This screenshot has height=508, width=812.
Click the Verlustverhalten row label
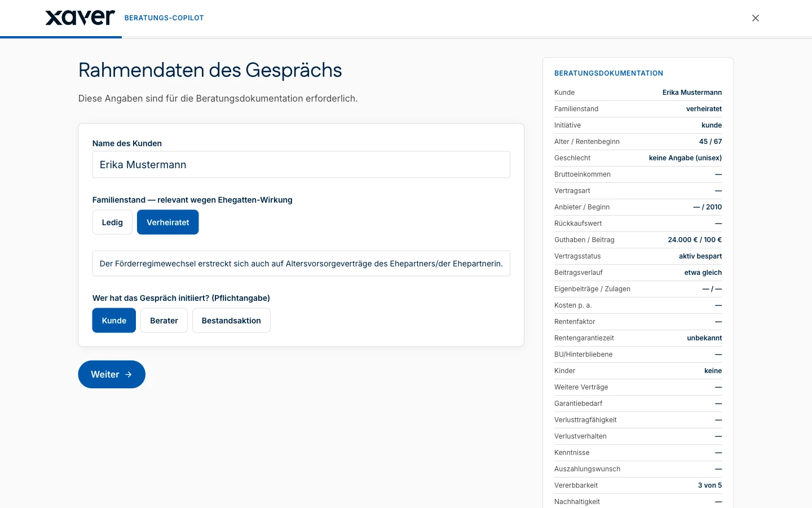pyautogui.click(x=580, y=436)
